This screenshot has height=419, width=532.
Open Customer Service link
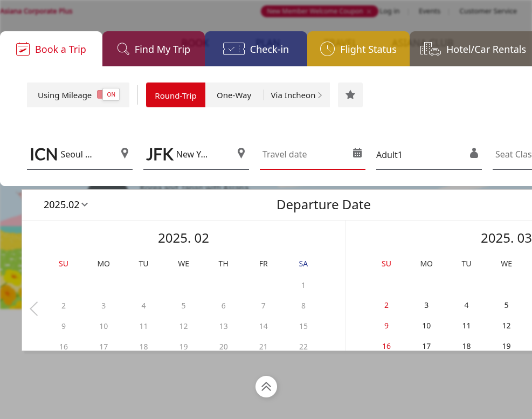point(488,11)
